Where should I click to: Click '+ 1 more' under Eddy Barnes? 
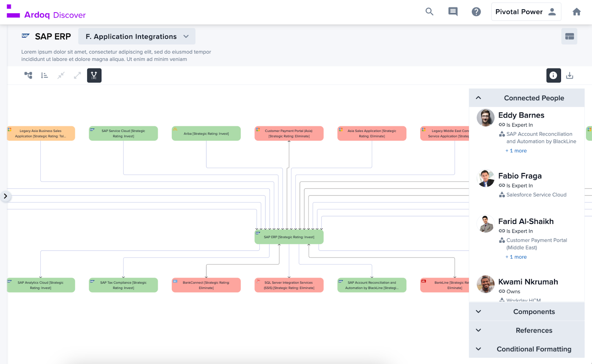(x=516, y=151)
